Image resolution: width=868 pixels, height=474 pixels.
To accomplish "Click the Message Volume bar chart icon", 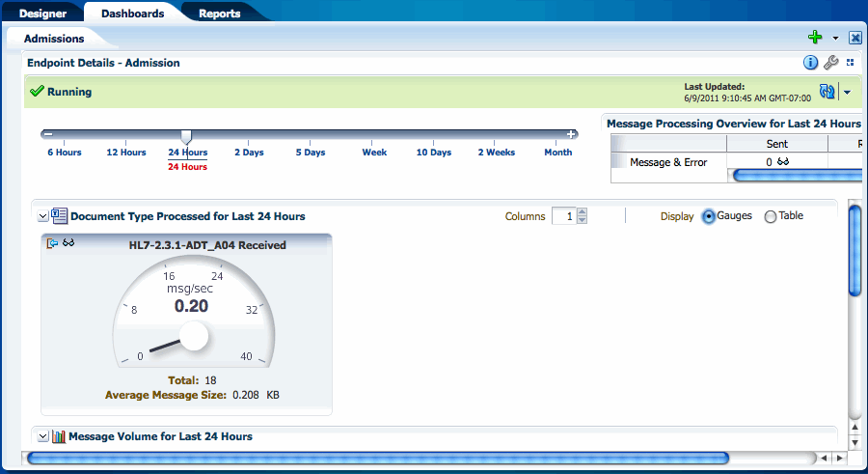I will click(x=59, y=436).
